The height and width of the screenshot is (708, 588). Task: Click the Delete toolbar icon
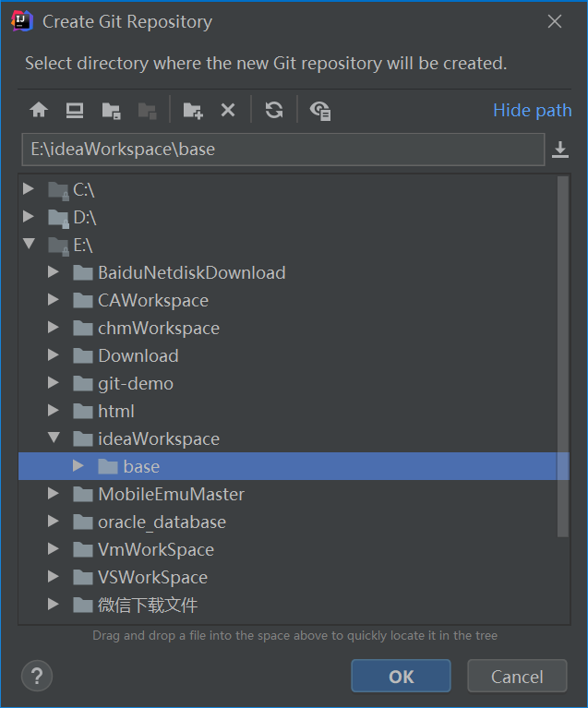click(228, 111)
